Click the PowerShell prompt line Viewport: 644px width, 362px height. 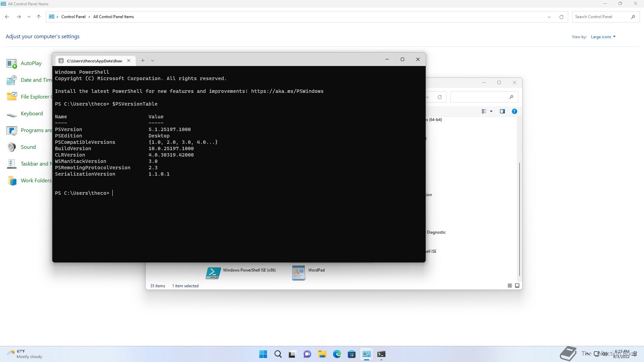(84, 193)
